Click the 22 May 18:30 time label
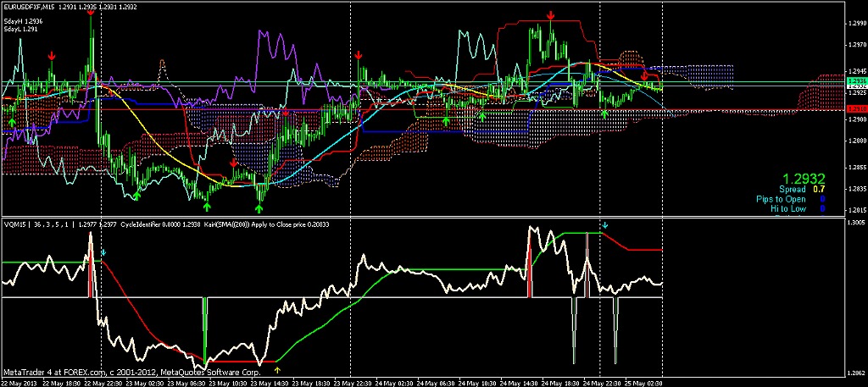 pos(60,383)
